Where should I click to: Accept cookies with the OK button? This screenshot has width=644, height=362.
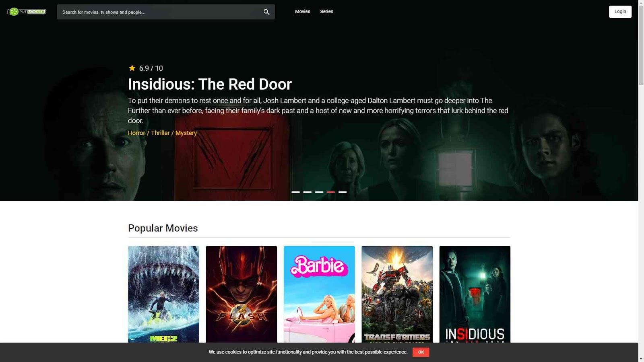421,352
